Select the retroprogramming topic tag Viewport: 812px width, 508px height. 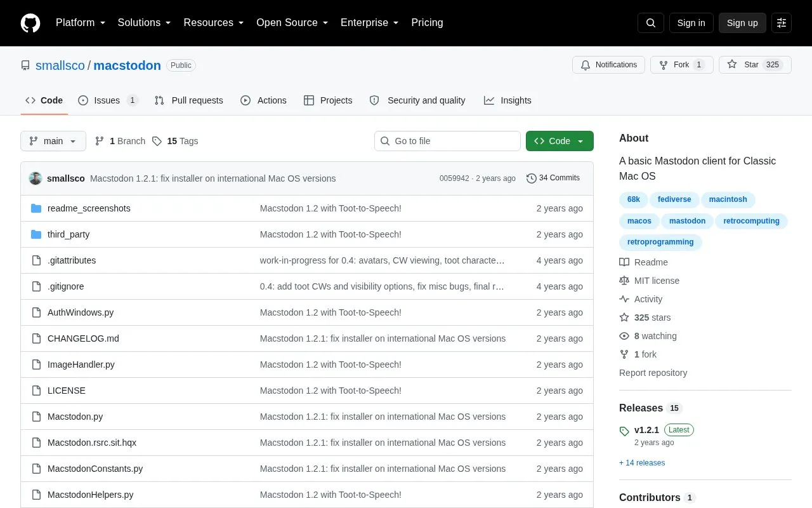click(x=660, y=242)
